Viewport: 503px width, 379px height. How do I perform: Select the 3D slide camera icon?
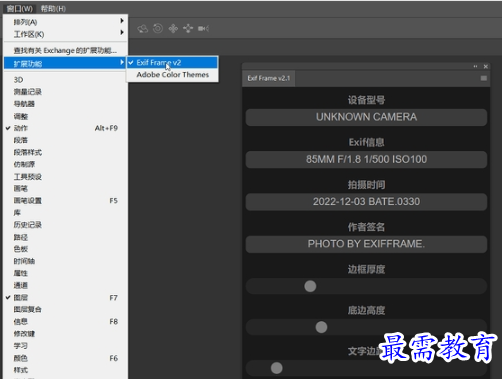[188, 29]
